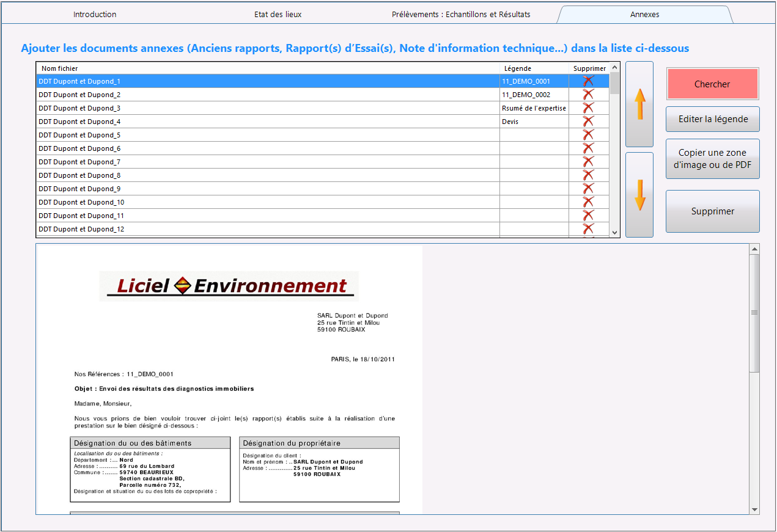This screenshot has width=777, height=532.
Task: Switch to the Introduction tab
Action: coord(95,14)
